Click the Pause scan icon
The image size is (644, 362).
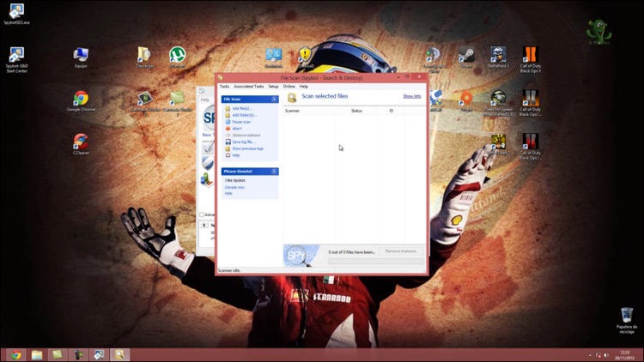[228, 122]
